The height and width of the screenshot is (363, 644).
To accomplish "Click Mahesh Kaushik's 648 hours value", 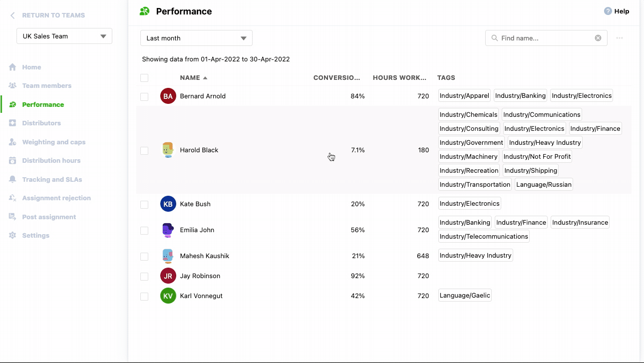I will click(423, 256).
